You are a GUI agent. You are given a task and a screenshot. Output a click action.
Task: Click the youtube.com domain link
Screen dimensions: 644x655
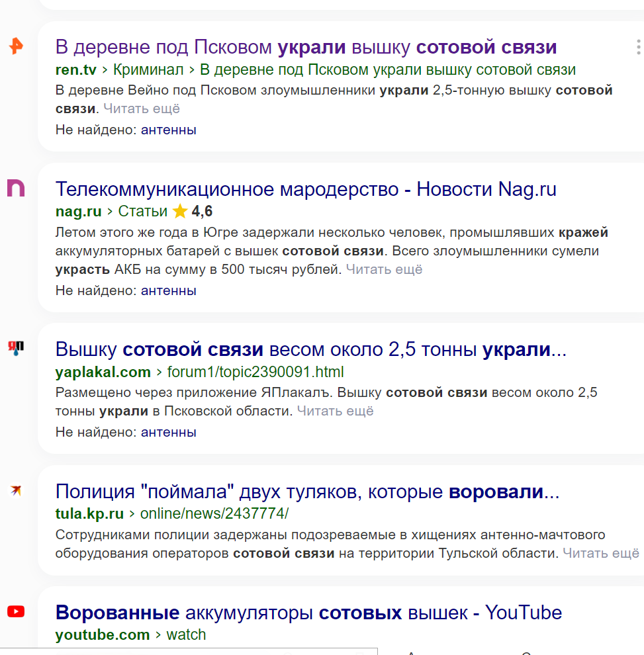pos(103,634)
